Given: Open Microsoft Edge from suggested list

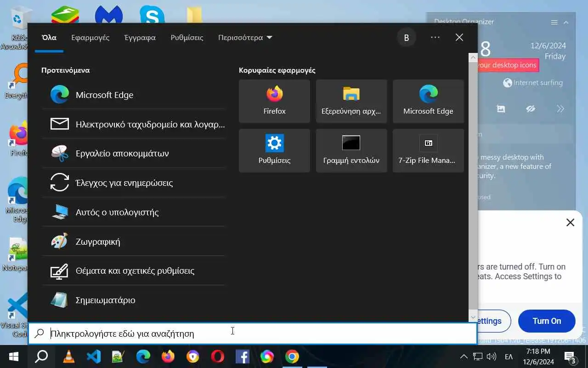Looking at the screenshot, I should (133, 95).
